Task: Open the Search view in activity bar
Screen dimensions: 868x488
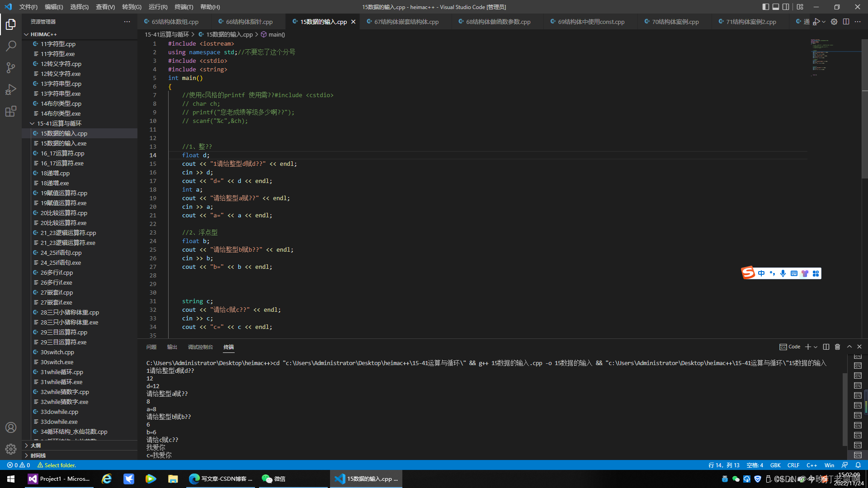Action: coord(11,46)
